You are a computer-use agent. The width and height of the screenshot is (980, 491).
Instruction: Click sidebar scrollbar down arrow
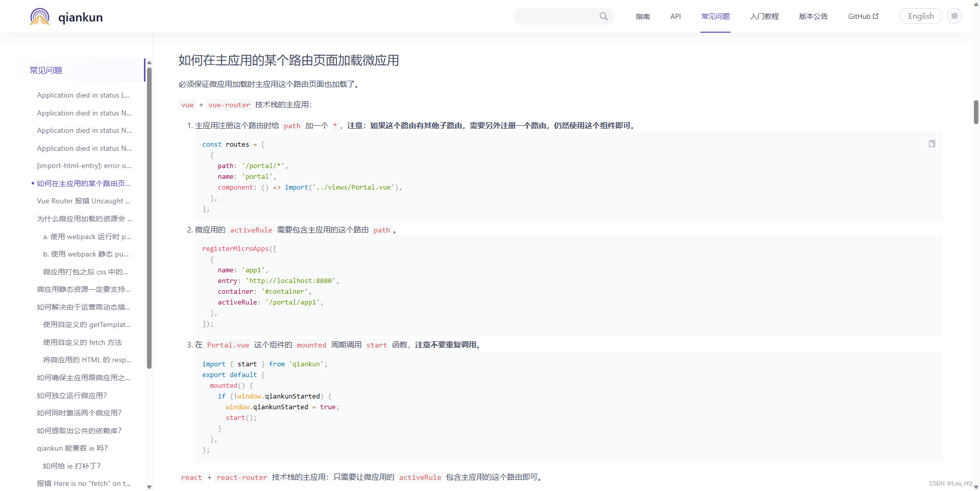149,487
